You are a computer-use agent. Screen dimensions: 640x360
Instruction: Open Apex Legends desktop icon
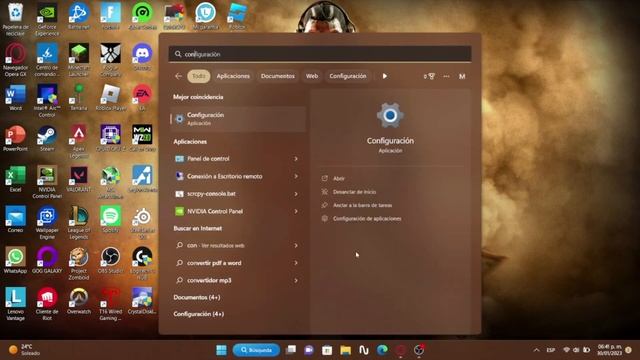point(78,142)
